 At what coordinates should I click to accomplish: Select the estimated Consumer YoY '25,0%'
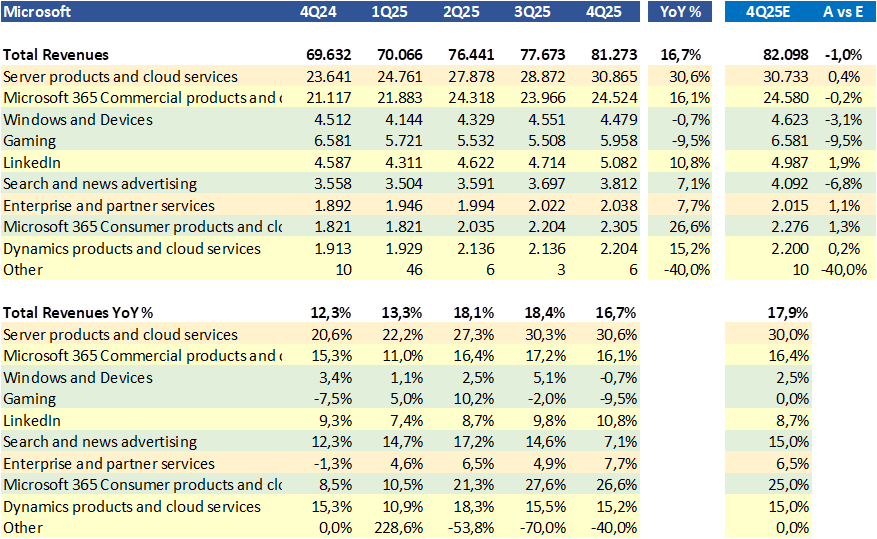pos(789,485)
